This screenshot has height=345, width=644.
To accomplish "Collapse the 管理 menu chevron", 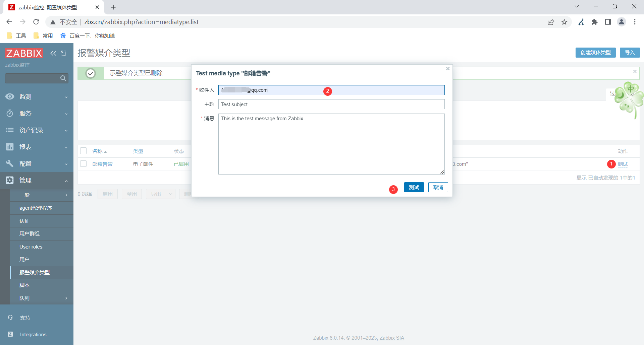I will [x=66, y=181].
